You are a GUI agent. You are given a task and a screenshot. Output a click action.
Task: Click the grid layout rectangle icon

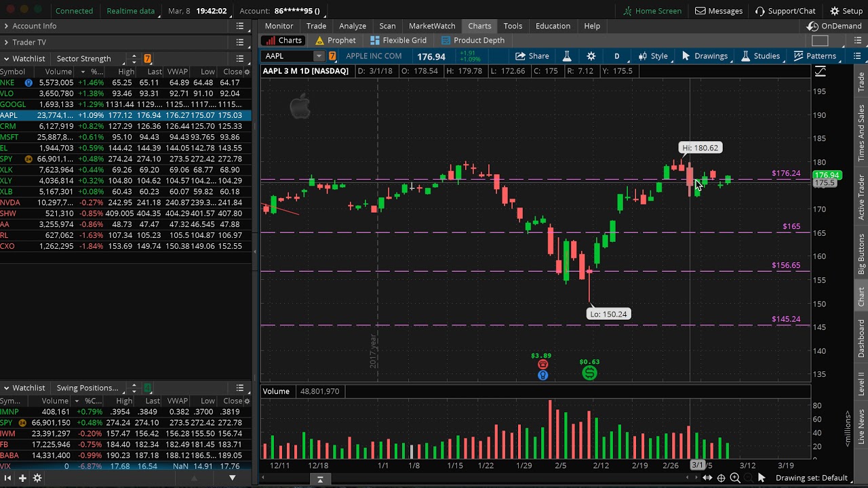pyautogui.click(x=820, y=41)
